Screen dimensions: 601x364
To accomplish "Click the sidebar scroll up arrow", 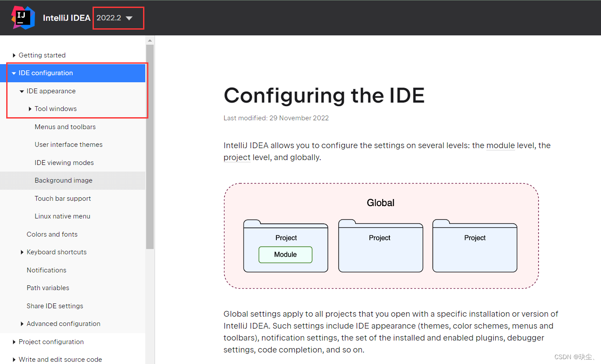I will click(x=150, y=40).
